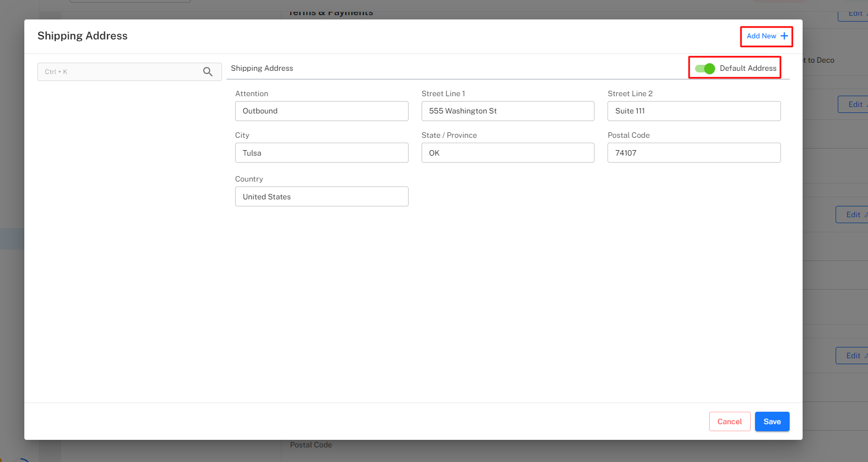Toggle the Default Address switch

[705, 69]
